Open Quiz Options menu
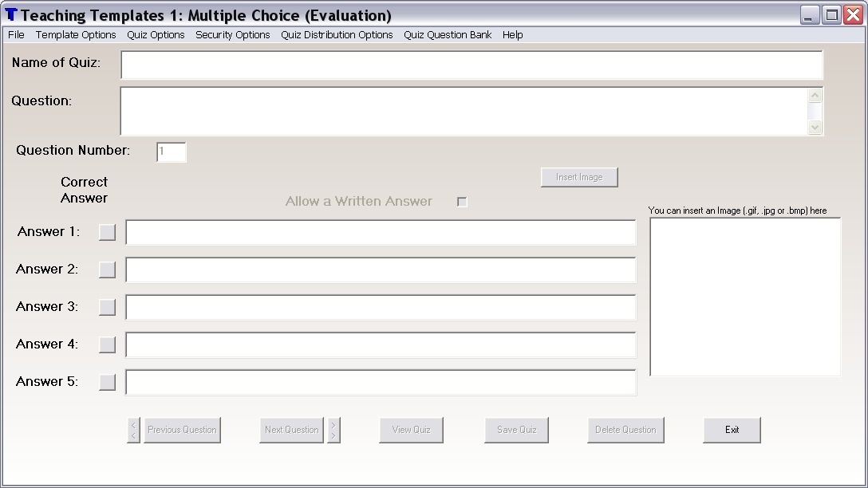Image resolution: width=868 pixels, height=488 pixels. 156,35
